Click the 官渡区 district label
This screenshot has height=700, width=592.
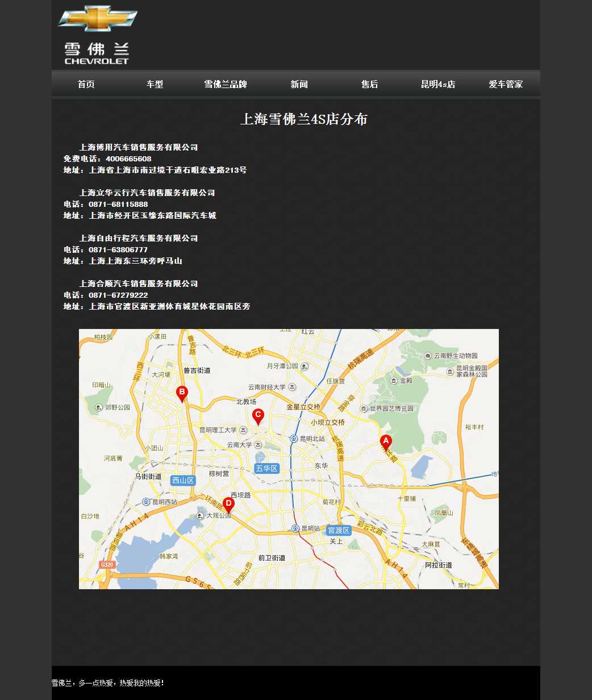pos(339,530)
